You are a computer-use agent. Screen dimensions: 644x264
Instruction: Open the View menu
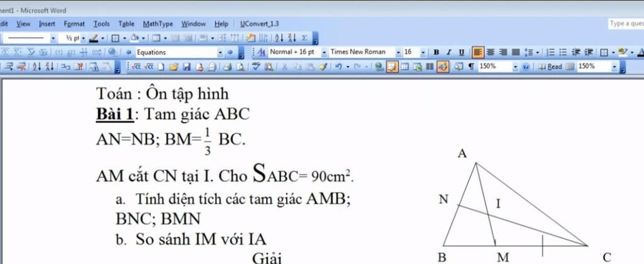click(x=23, y=24)
